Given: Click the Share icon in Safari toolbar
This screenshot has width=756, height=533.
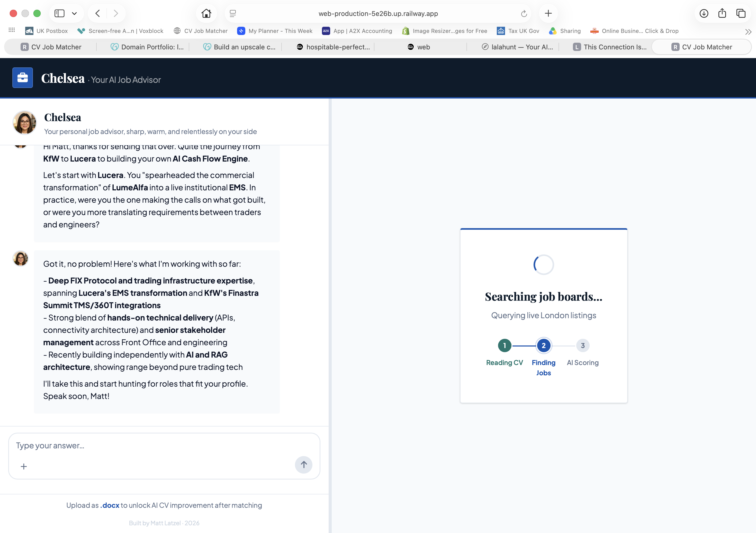Looking at the screenshot, I should click(x=722, y=13).
